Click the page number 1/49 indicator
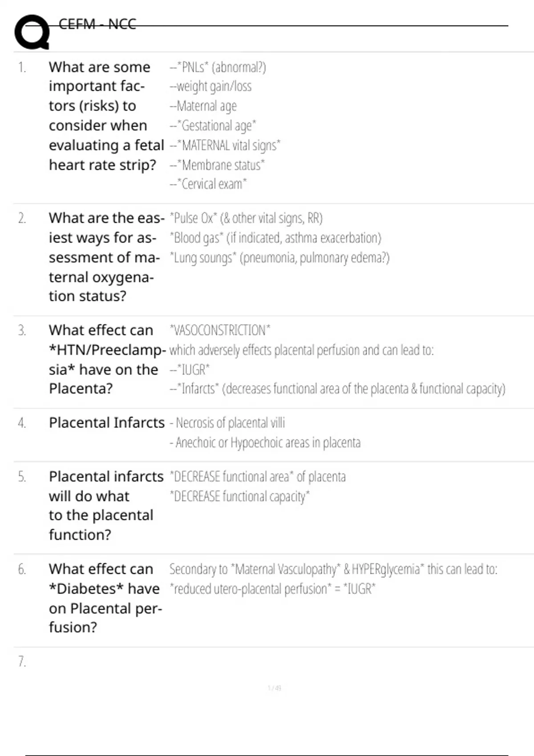 [275, 688]
